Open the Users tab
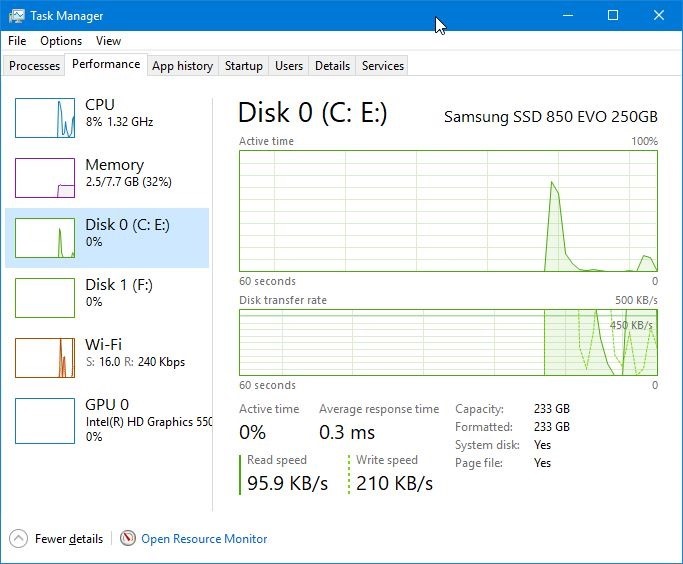Image resolution: width=683 pixels, height=564 pixels. point(289,66)
